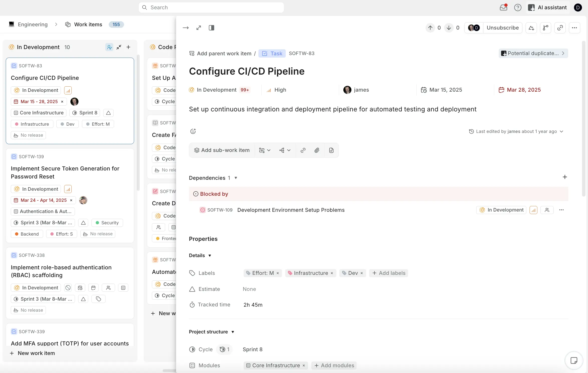Screen dimensions: 588x373
Task: Open Work items breadcrumb item
Action: 88,24
